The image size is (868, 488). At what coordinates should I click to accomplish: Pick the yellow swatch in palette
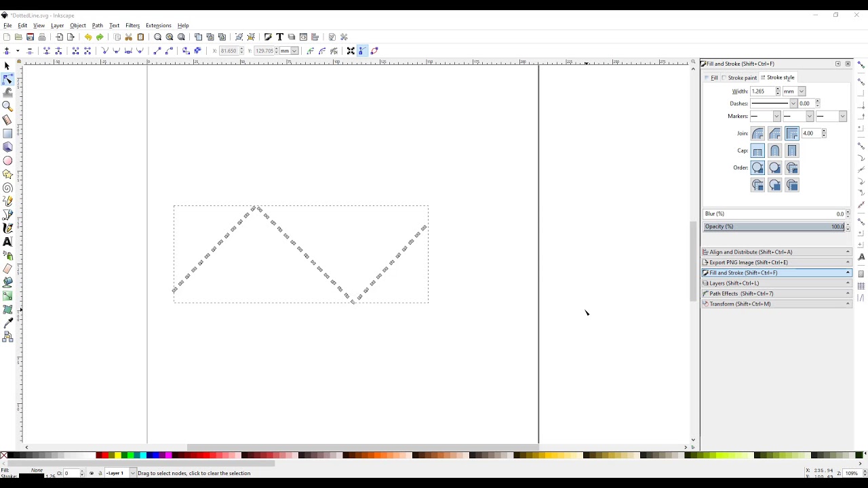coord(118,455)
